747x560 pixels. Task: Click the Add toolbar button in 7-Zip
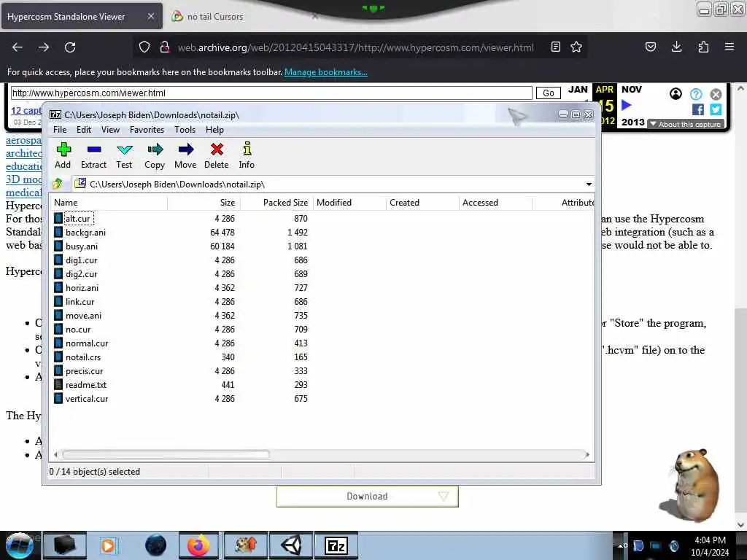click(x=63, y=155)
